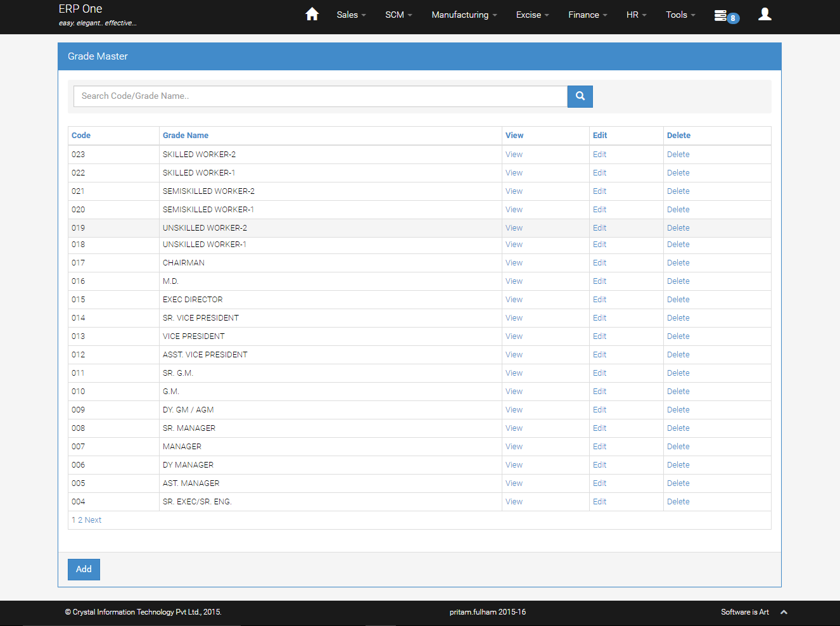Edit the SKILLED WORKER-2 grade
Screen dimensions: 840x626
click(x=599, y=155)
